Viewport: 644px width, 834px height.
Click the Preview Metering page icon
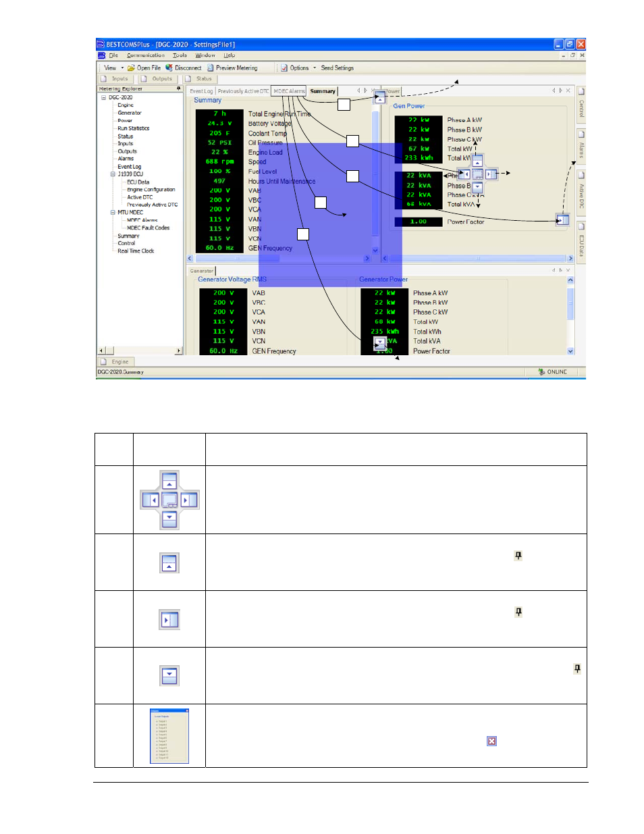(211, 68)
